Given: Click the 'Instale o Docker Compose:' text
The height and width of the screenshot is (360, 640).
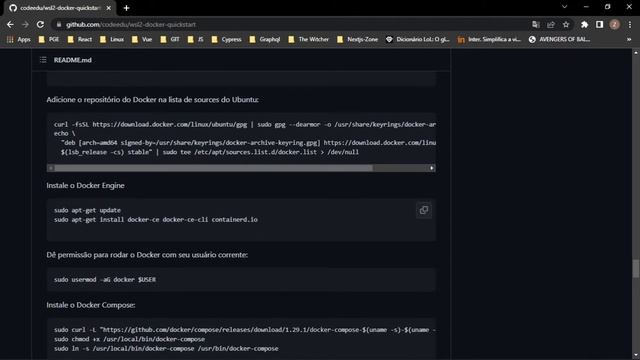Looking at the screenshot, I should point(91,305).
